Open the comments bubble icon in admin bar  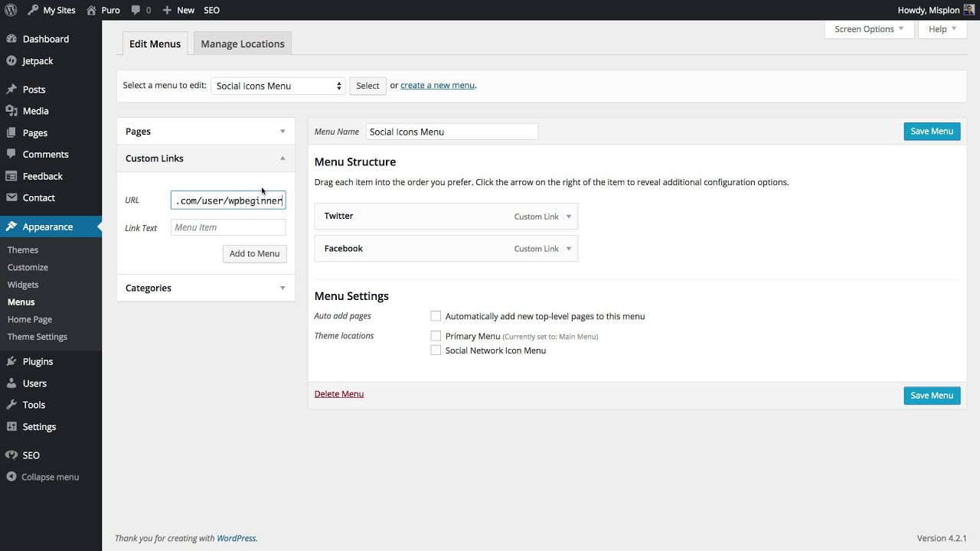click(x=136, y=11)
